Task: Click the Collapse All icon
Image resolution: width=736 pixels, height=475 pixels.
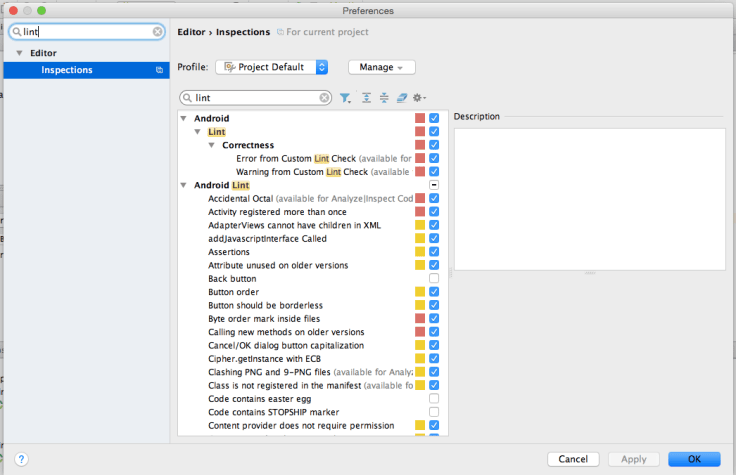Action: tap(384, 98)
